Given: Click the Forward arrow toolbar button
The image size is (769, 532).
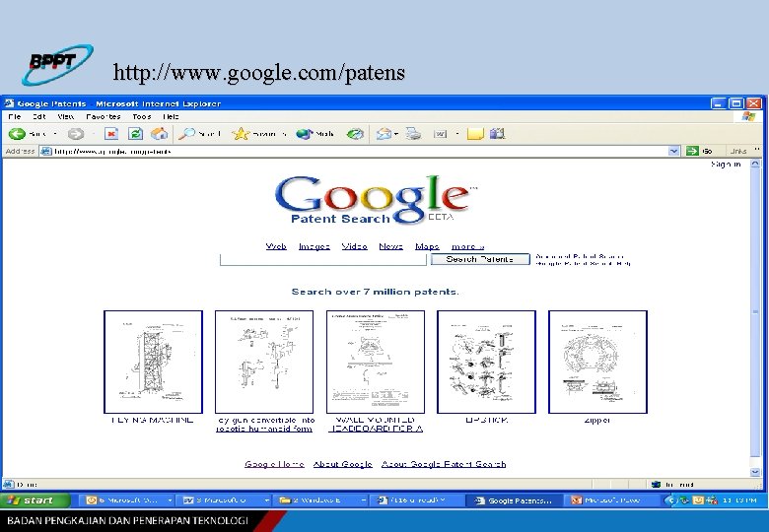Looking at the screenshot, I should pyautogui.click(x=76, y=134).
